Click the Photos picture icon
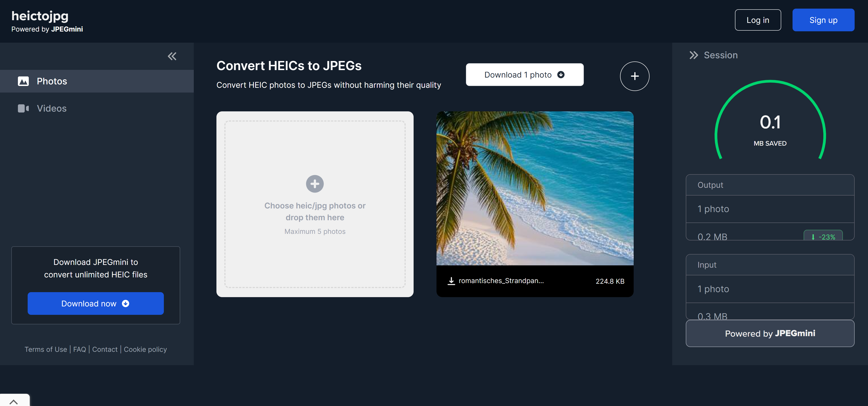 coord(23,81)
